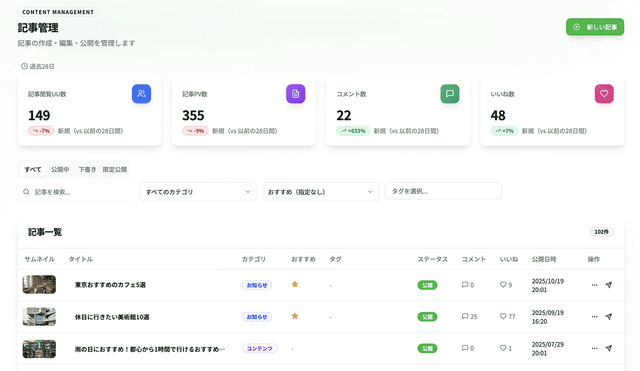Click the -9% trend badge
640x371 pixels.
click(196, 131)
